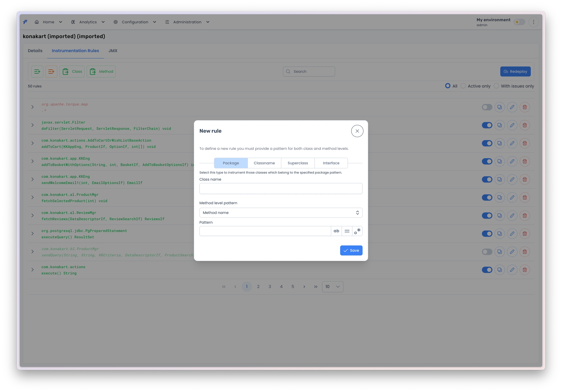Image resolution: width=562 pixels, height=392 pixels.
Task: Expand the org.postgresql.jdbc.PgPreparedStatement rule row
Action: point(32,234)
